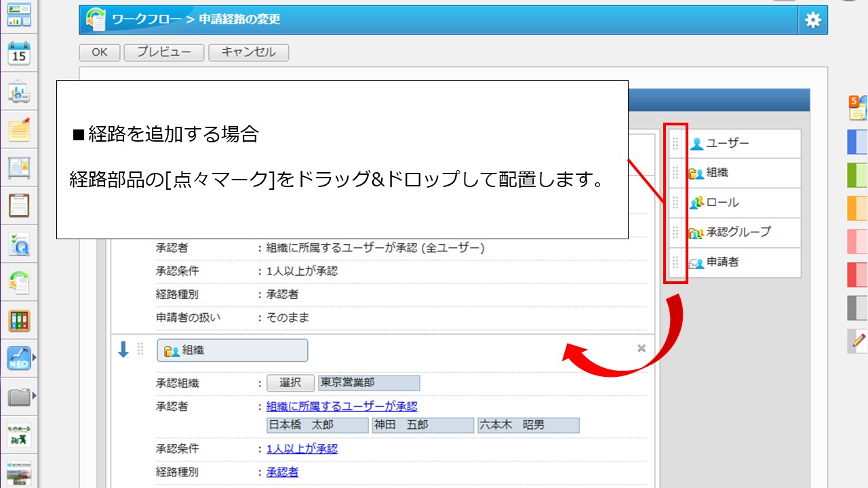Expand the NEO icon submenu arrow

tap(34, 357)
